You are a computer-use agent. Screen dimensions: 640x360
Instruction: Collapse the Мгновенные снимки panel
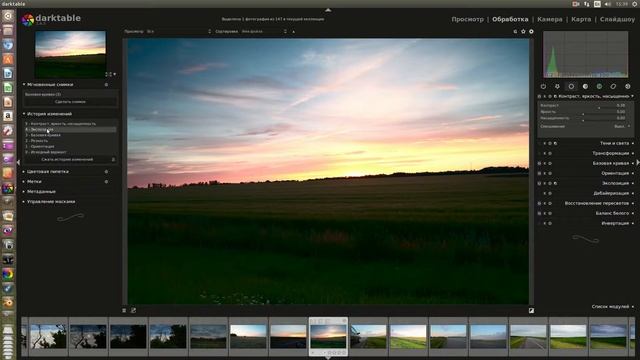[x=24, y=84]
